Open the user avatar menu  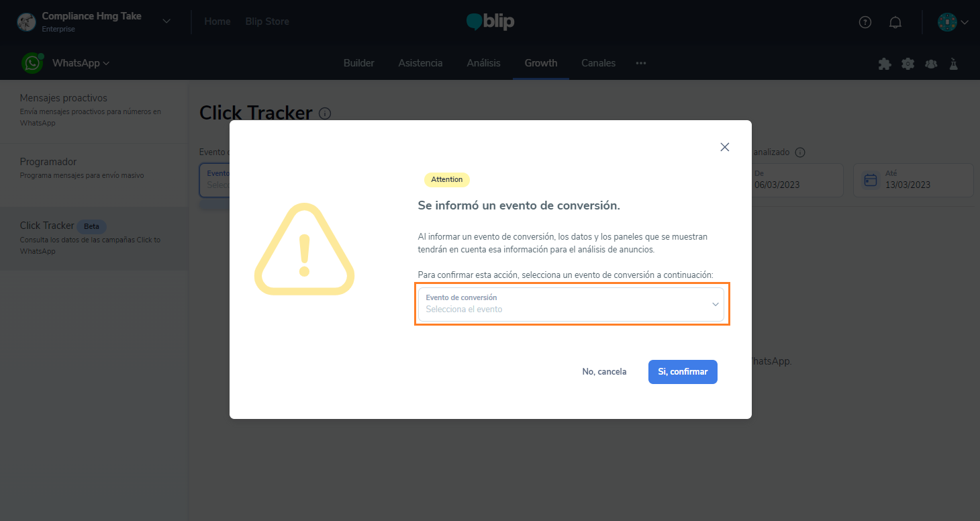[953, 22]
